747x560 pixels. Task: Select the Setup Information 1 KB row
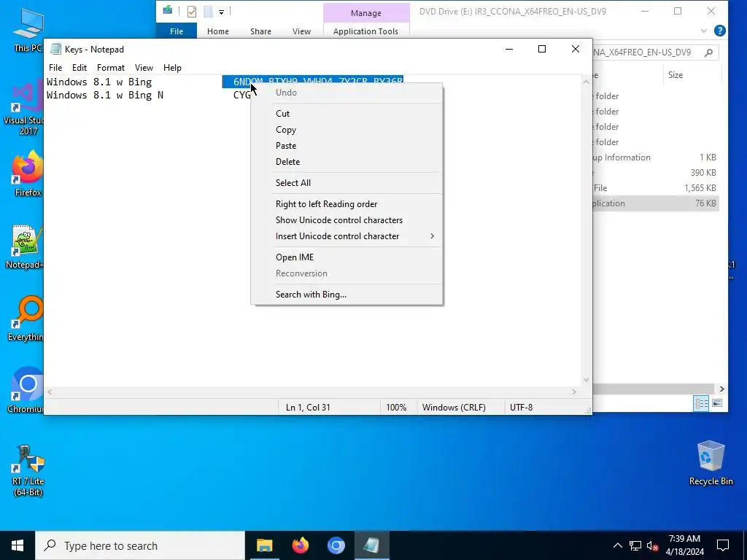[x=656, y=157]
